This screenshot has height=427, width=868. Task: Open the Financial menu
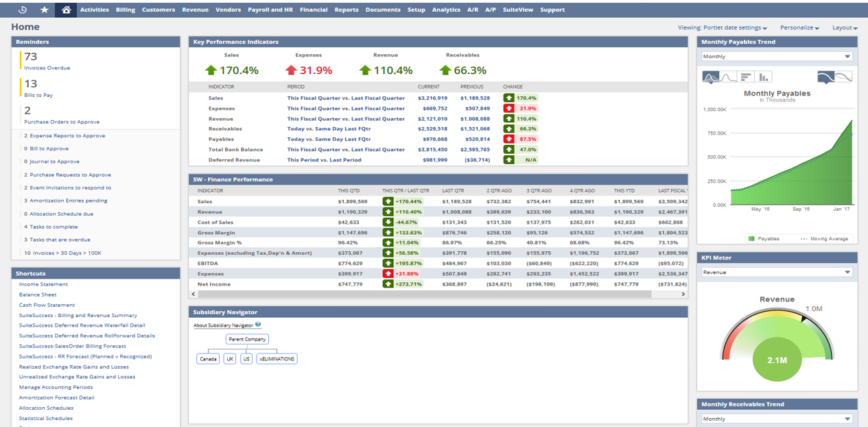coord(314,10)
